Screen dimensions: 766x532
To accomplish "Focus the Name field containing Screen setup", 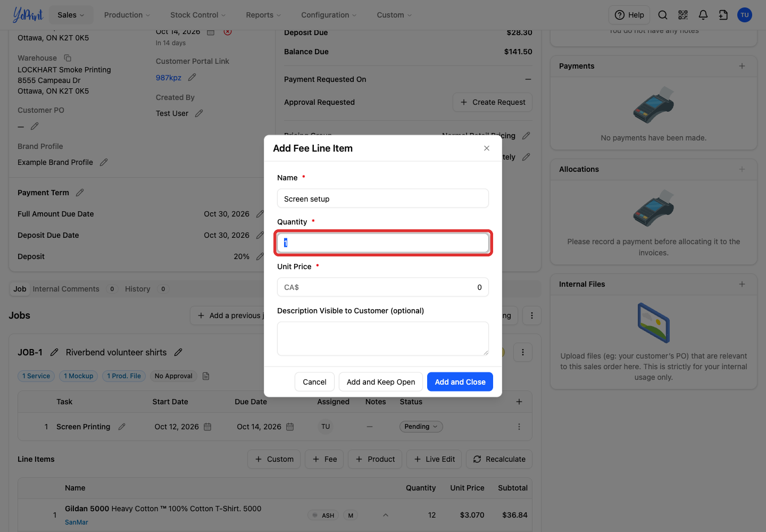I will coord(383,198).
